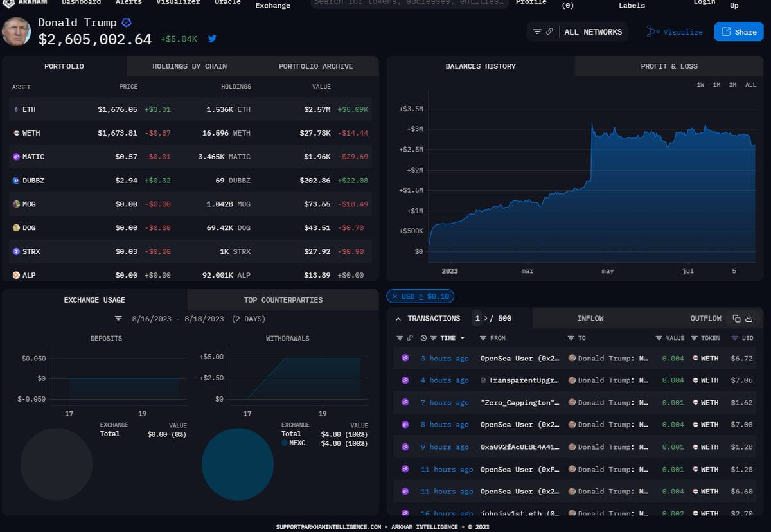Click the DUBBZ token icon
This screenshot has width=771, height=532.
point(16,181)
